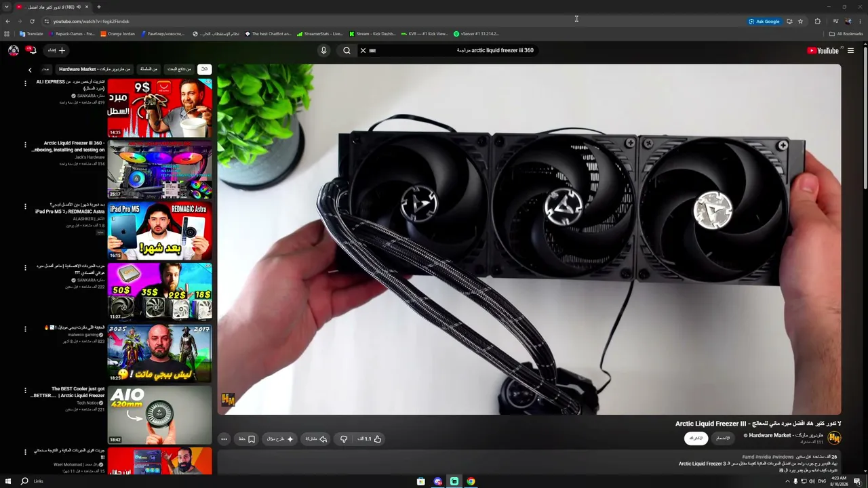The height and width of the screenshot is (488, 868).
Task: Open options menu for Jack's Hardware video
Action: click(25, 144)
